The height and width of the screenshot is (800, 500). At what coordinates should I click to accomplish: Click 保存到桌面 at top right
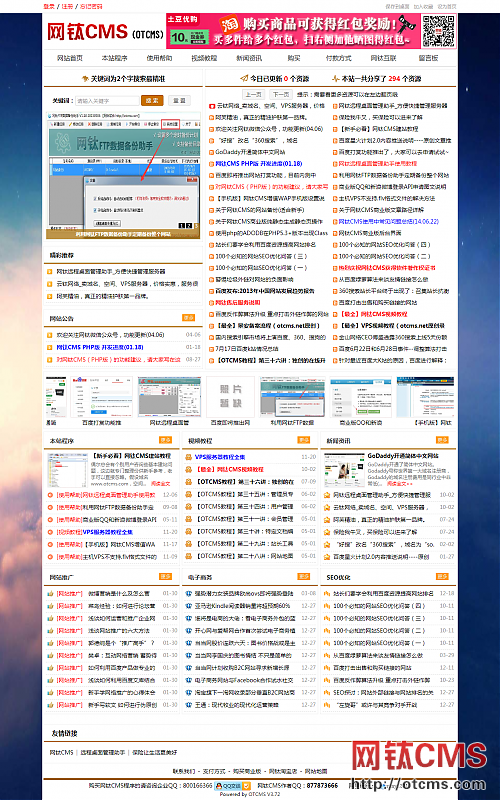397,7
